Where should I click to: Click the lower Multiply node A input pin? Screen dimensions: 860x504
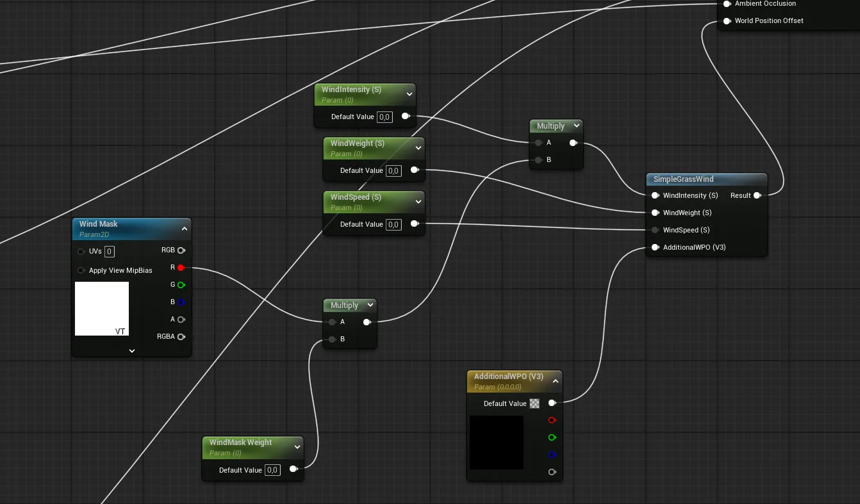(332, 322)
